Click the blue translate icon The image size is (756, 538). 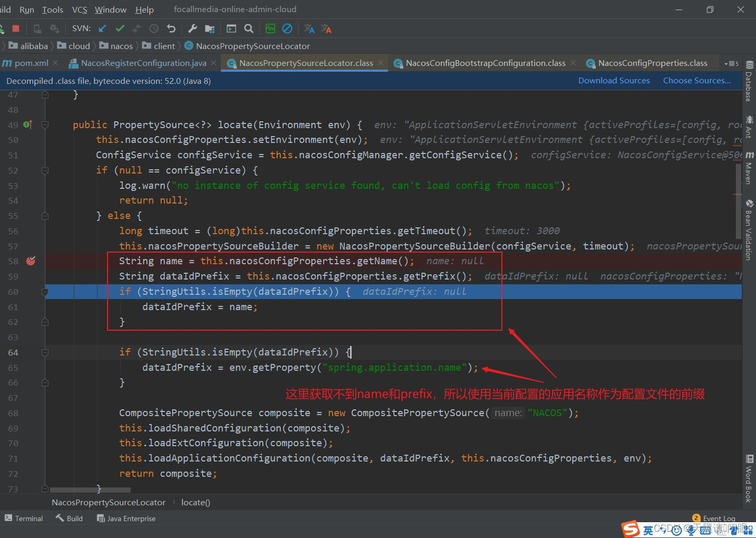click(x=309, y=28)
